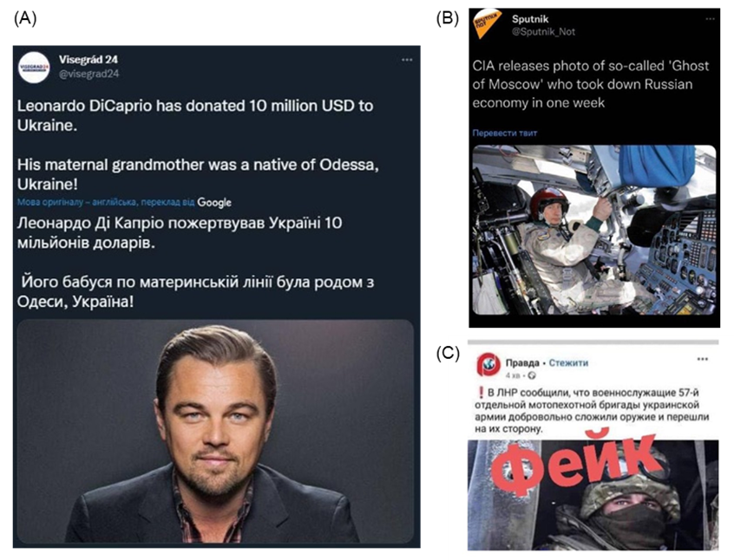Image resolution: width=734 pixels, height=560 pixels.
Task: Click the @visegrad24 handle
Action: [x=89, y=74]
